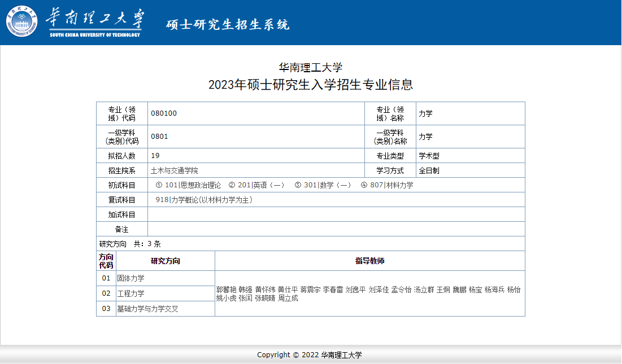Click the 复试科目 row label
Screen dimensions: 622x364
click(122, 200)
